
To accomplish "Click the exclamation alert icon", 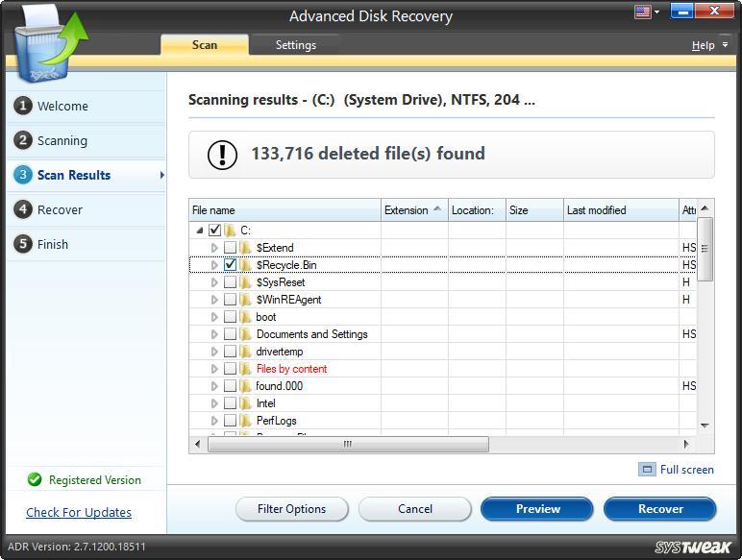I will coord(223,154).
